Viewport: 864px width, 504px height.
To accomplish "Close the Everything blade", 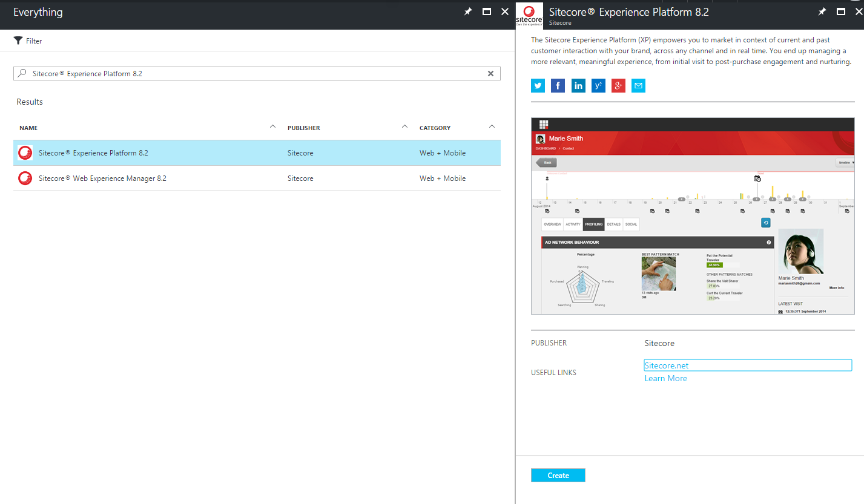I will pyautogui.click(x=505, y=11).
